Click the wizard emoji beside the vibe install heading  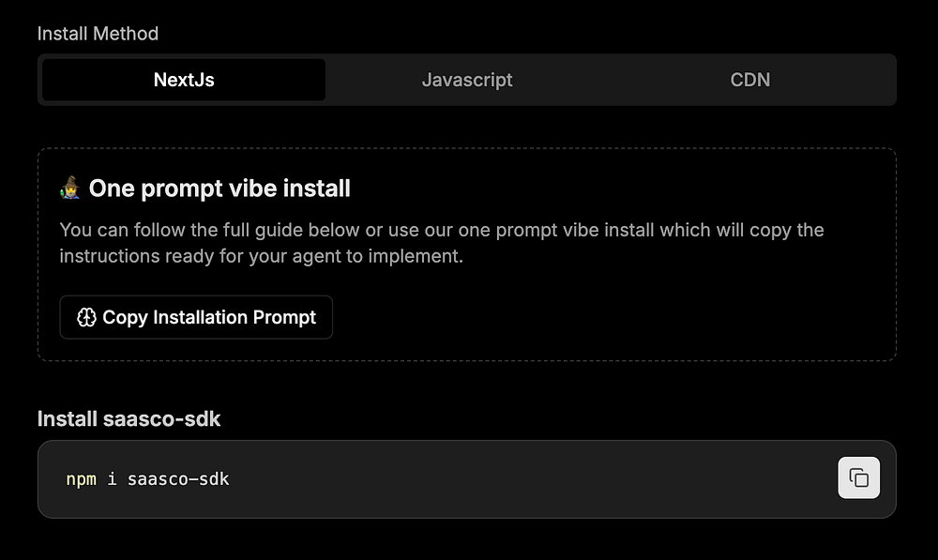70,188
